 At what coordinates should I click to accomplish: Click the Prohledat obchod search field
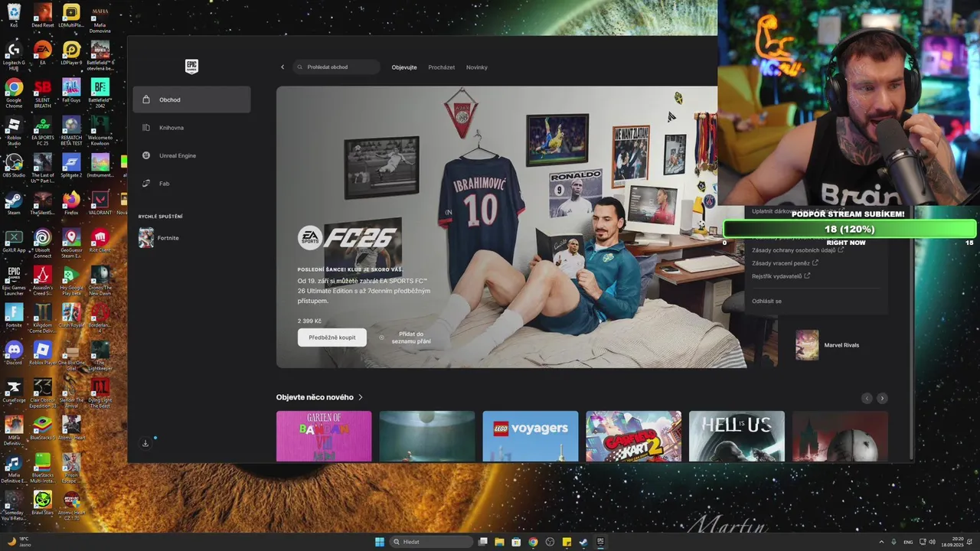336,67
